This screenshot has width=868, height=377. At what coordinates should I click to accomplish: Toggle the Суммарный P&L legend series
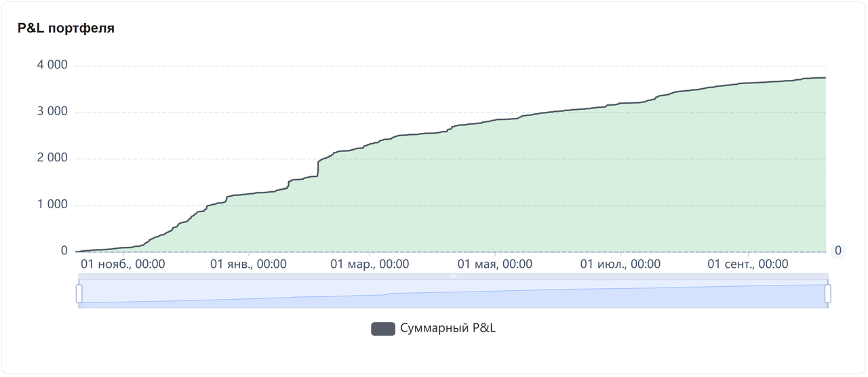434,329
